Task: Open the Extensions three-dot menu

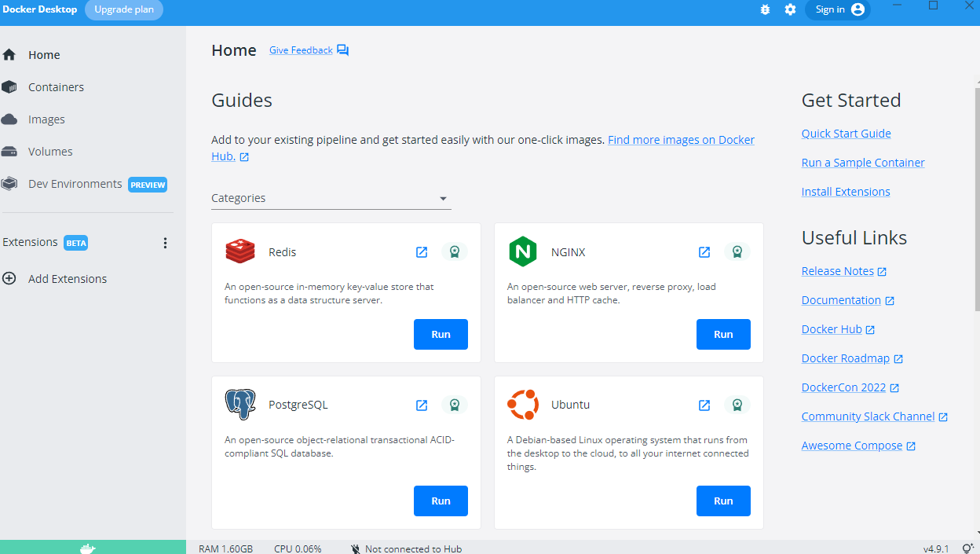Action: (x=165, y=243)
